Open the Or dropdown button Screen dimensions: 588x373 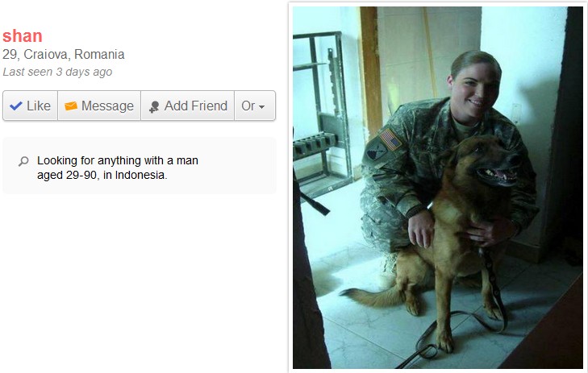point(255,106)
